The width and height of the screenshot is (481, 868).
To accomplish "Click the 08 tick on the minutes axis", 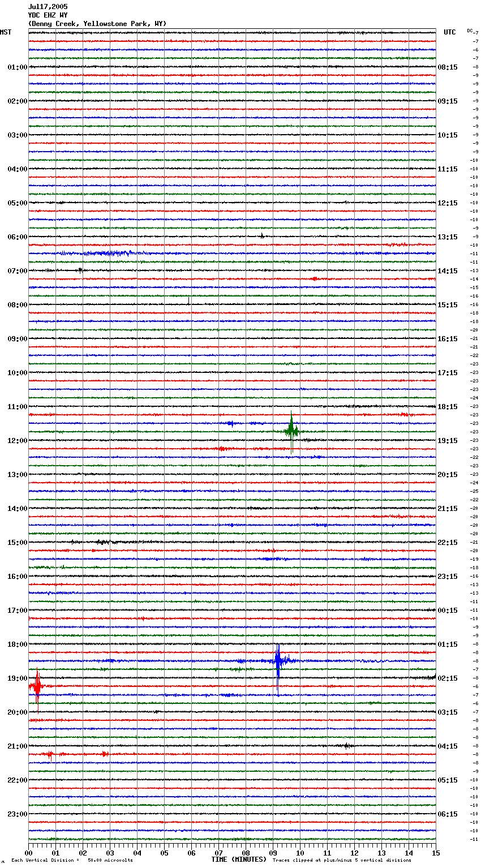I will pyautogui.click(x=246, y=853).
